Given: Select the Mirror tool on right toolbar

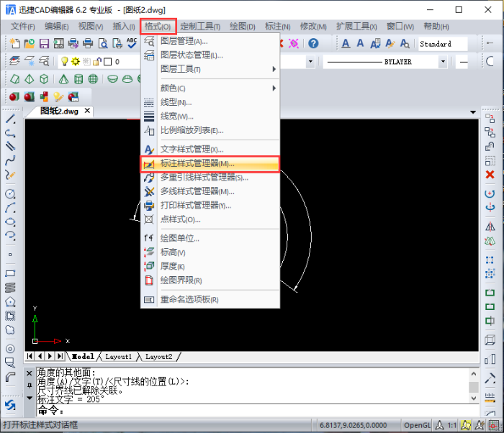Looking at the screenshot, I should [490, 227].
